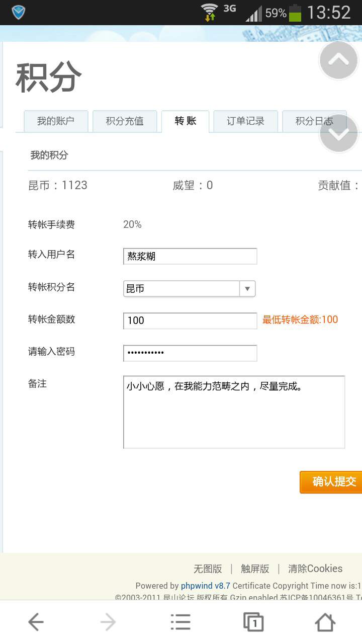Go to browser home icon
Viewport: 362px width, 644px height.
tap(325, 622)
